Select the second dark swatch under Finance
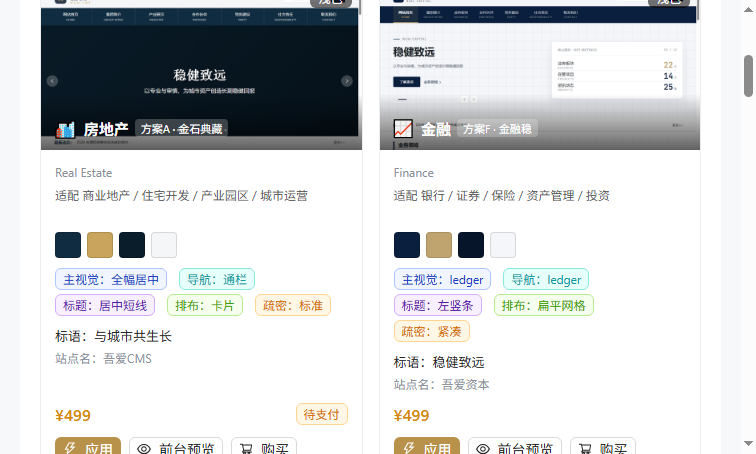Image resolution: width=756 pixels, height=454 pixels. [x=471, y=245]
